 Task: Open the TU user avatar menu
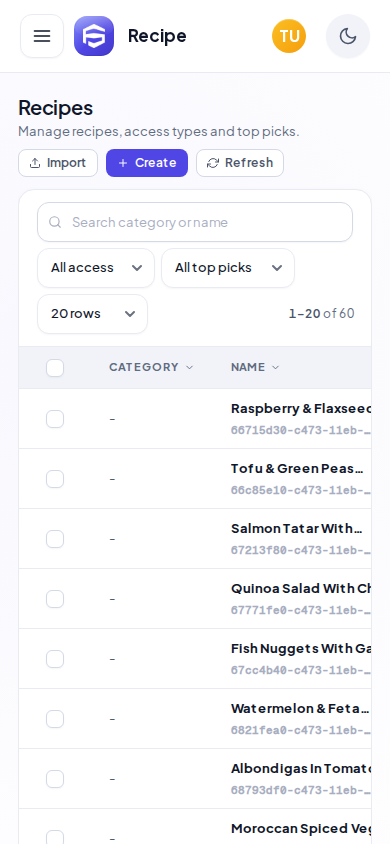tap(289, 36)
